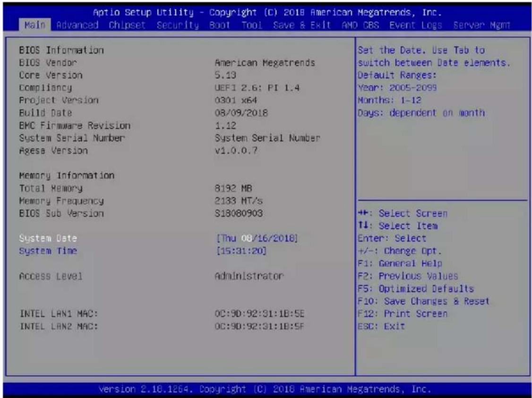Open the Server Mgmt tab
Image resolution: width=532 pixels, height=398 pixels.
coord(481,25)
